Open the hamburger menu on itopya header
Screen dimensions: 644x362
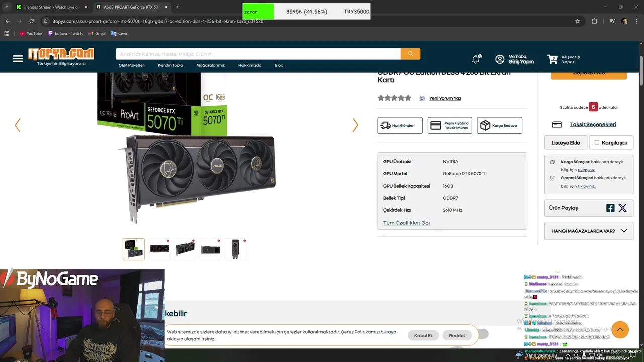[18, 59]
